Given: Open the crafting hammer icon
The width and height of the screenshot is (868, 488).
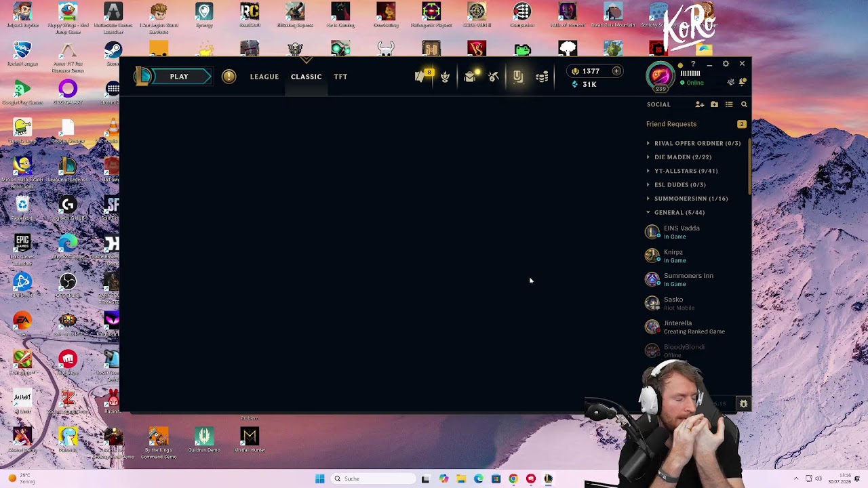Looking at the screenshot, I should (x=494, y=77).
